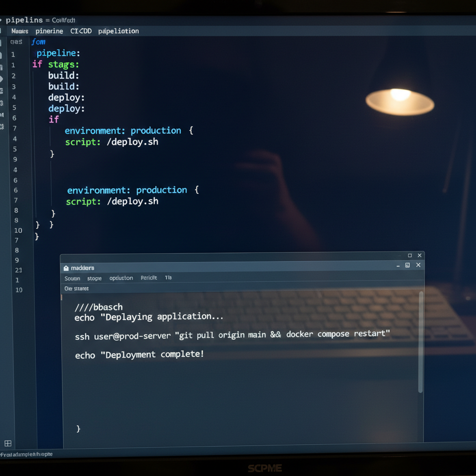476x476 pixels.
Task: Click line number 21 in the gutter
Action: (x=19, y=270)
